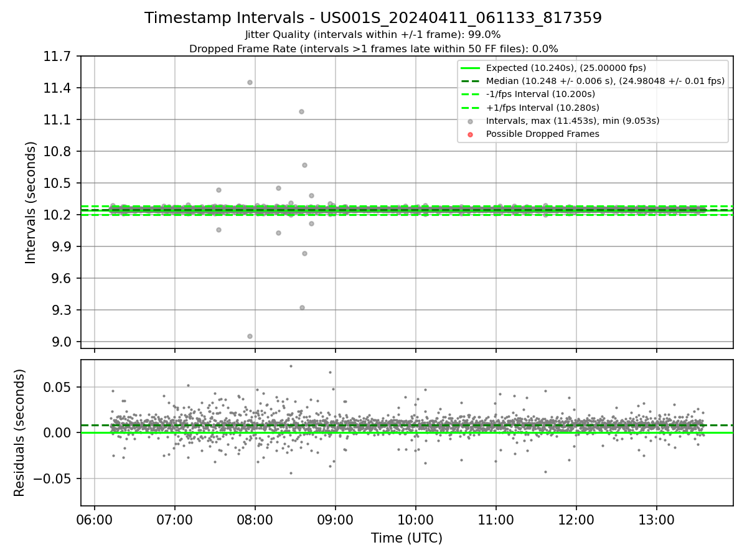Image resolution: width=747 pixels, height=560 pixels.
Task: Click the 09:00 time tick label
Action: point(336,520)
